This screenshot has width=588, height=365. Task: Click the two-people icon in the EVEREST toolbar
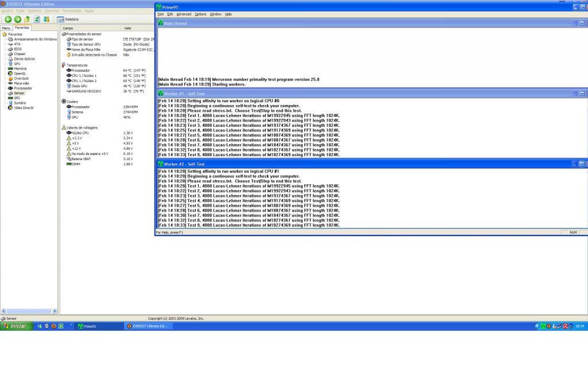47,19
